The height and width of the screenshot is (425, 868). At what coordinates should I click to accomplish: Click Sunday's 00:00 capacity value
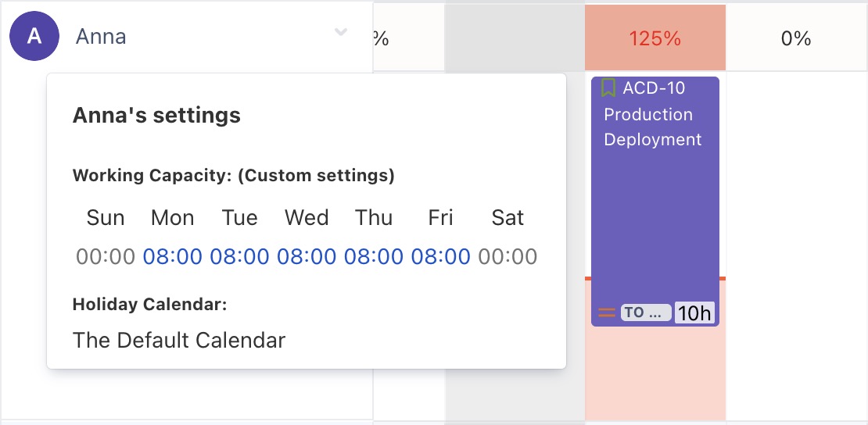106,256
